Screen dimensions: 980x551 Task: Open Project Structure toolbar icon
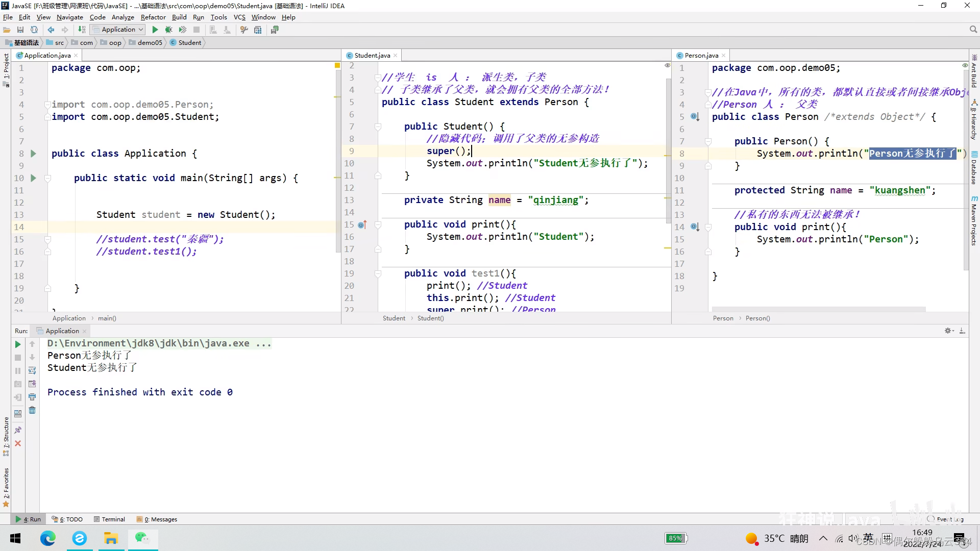[258, 30]
